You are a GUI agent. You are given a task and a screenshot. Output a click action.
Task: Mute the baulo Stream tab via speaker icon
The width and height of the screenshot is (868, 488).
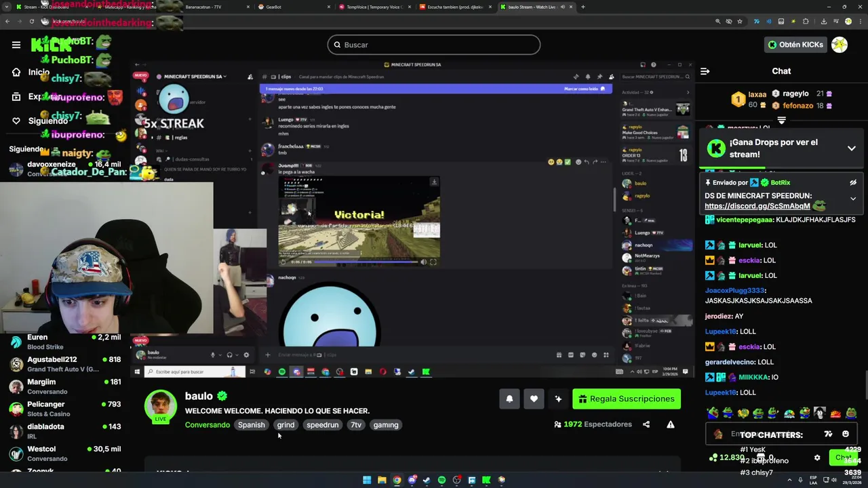[x=562, y=7]
